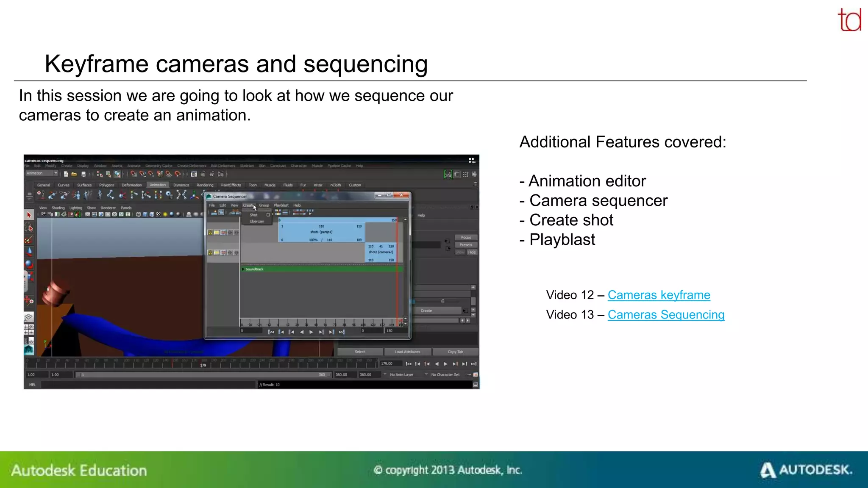Open the No Anim Layer dropdown
Screen dimensions: 868x488
point(401,375)
